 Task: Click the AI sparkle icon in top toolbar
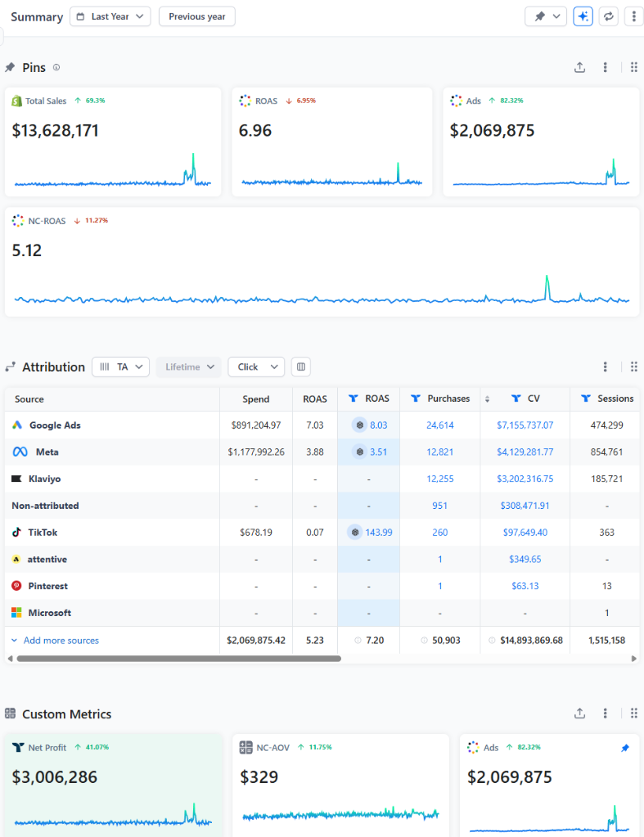point(583,16)
